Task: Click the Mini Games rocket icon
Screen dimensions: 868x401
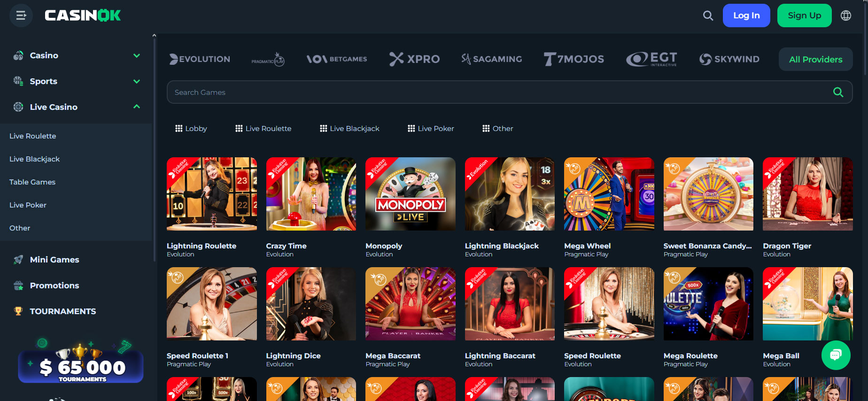Action: coord(18,260)
